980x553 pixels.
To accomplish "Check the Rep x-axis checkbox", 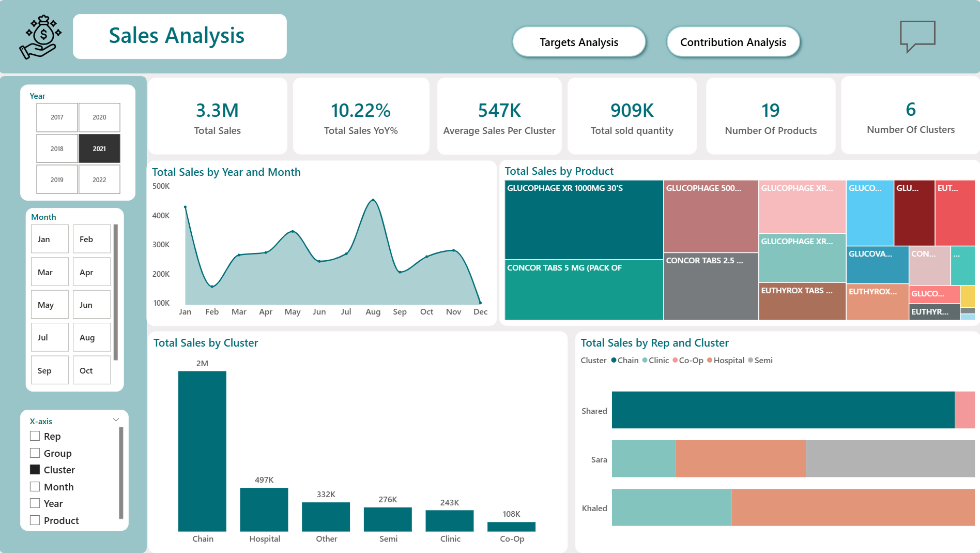I will pyautogui.click(x=35, y=436).
